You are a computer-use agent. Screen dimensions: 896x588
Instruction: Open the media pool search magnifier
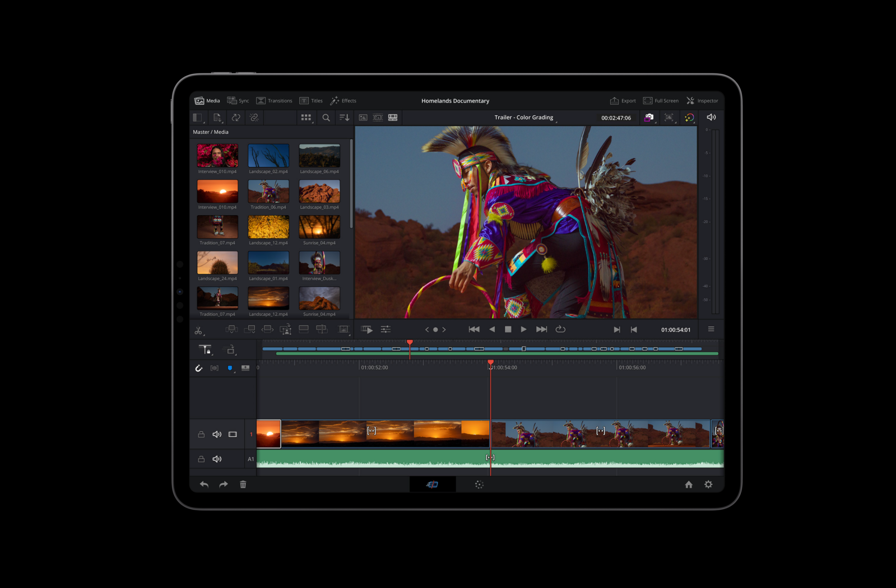point(326,118)
